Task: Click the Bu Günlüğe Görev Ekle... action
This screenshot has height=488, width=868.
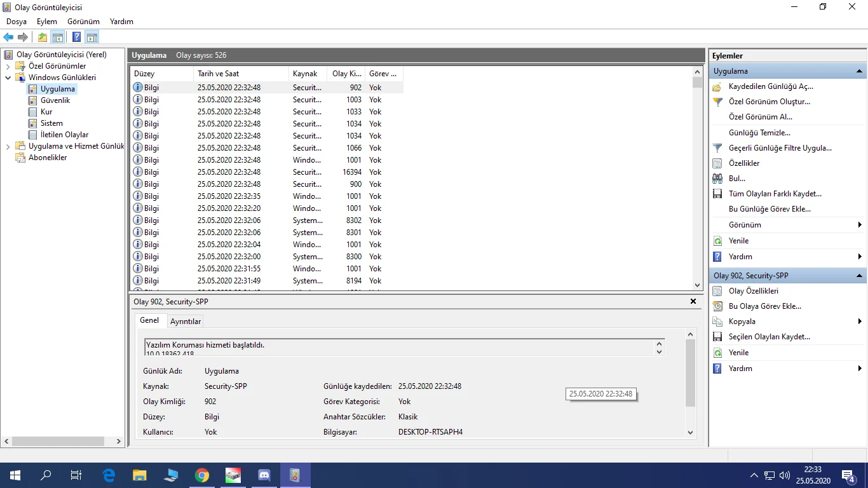Action: pyautogui.click(x=770, y=209)
